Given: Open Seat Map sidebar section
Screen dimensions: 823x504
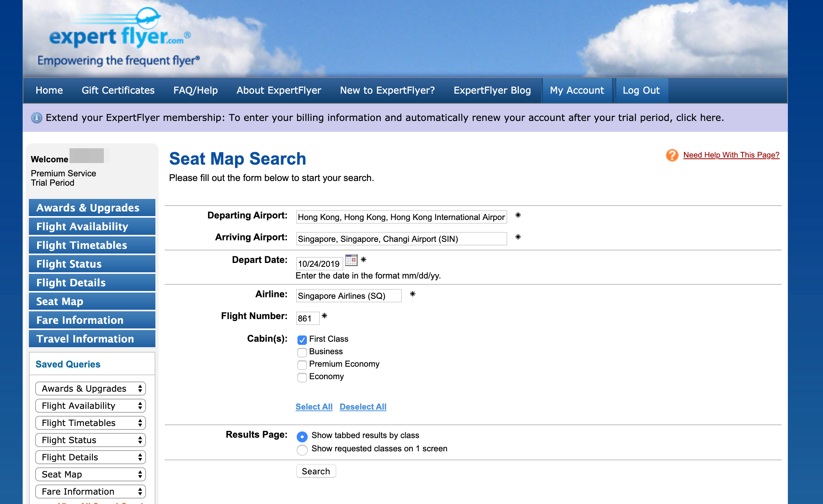Looking at the screenshot, I should click(92, 301).
